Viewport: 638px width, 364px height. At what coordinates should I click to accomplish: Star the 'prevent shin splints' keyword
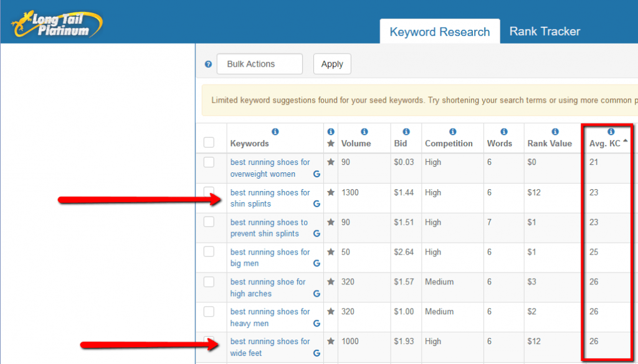(331, 222)
